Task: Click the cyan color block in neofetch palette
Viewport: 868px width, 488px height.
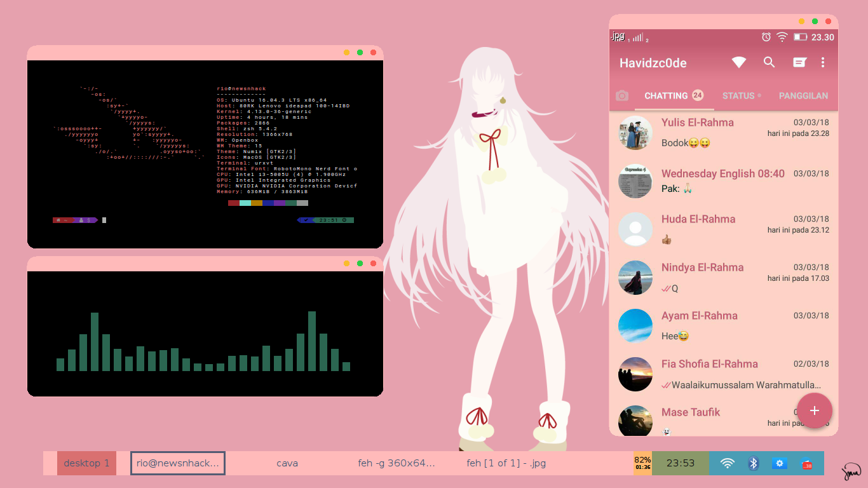Action: click(245, 203)
